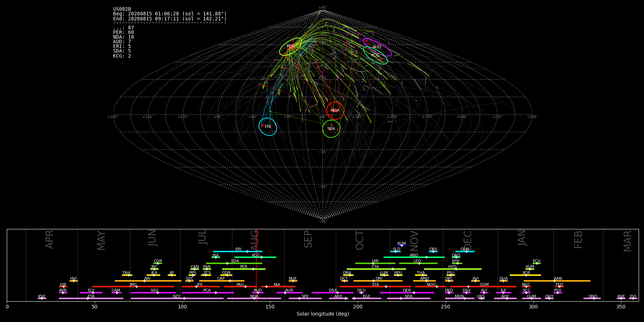Click the DEC month label

click(468, 240)
